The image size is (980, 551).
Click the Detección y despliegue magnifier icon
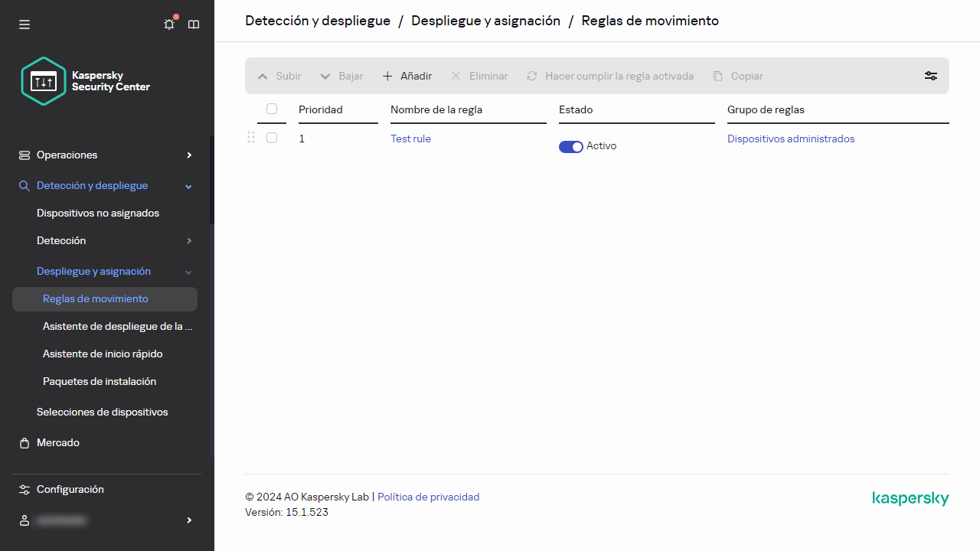point(24,186)
